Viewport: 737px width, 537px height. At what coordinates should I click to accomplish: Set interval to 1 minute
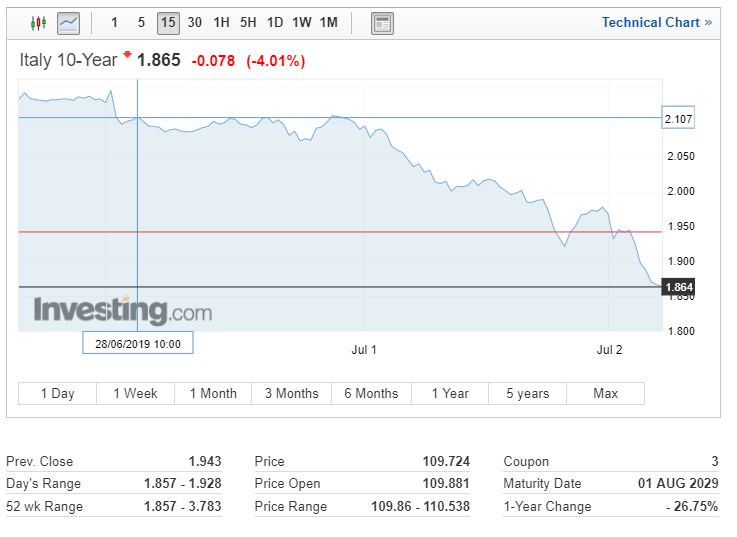[114, 22]
